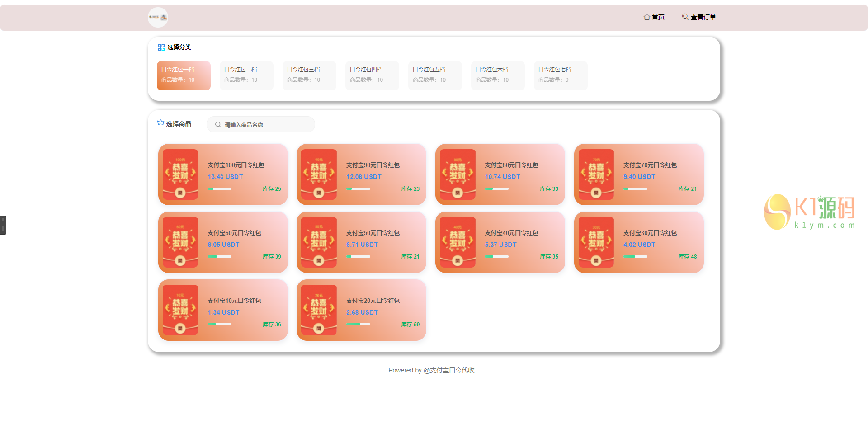Image resolution: width=868 pixels, height=424 pixels.
Task: Click the 12.08 USDT price
Action: tap(364, 177)
